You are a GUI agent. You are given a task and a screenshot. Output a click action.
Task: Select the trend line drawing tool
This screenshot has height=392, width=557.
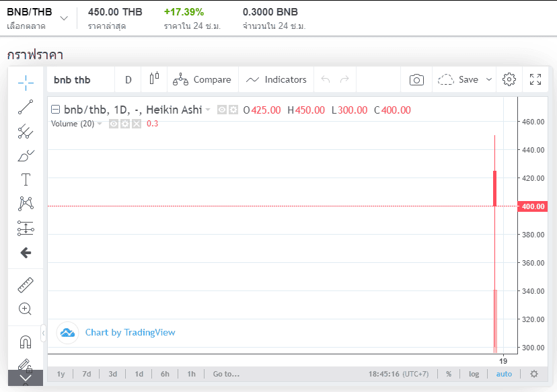point(26,107)
